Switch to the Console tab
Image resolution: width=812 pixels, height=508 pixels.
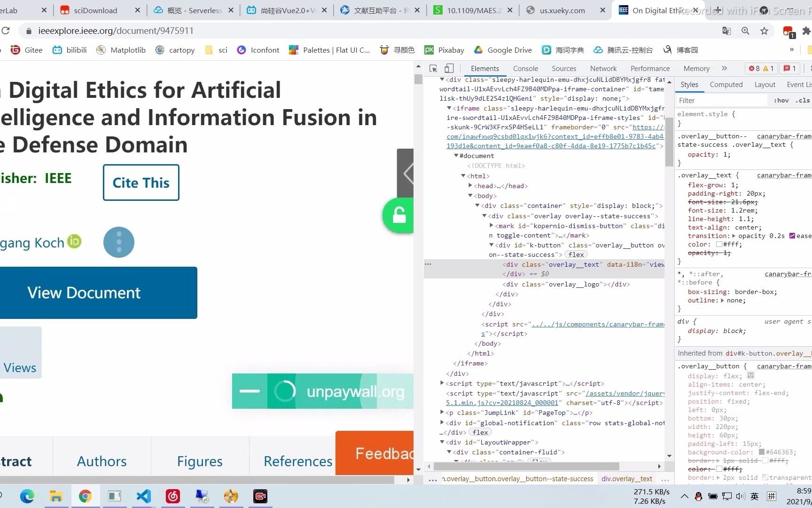click(525, 69)
